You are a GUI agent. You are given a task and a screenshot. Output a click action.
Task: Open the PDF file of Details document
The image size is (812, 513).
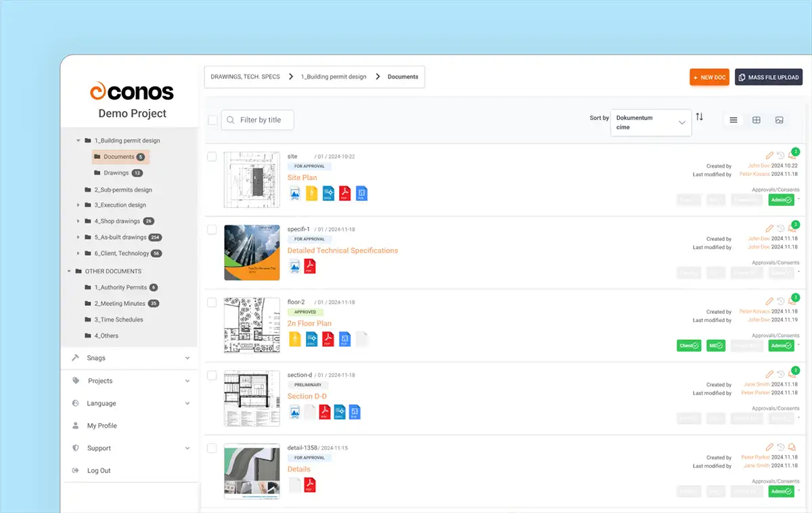point(310,485)
